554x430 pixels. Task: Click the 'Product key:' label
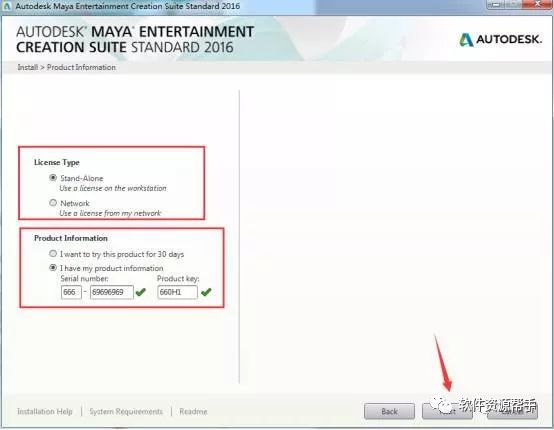178,278
